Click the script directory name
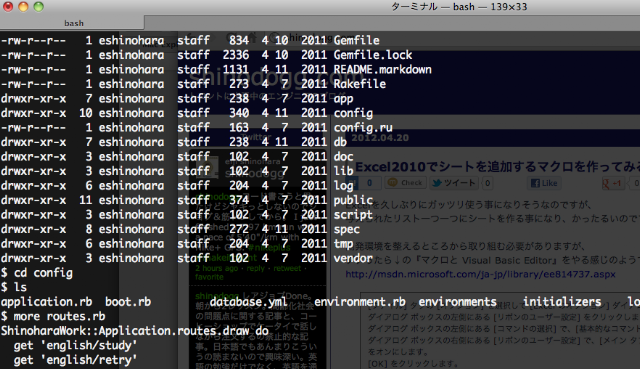This screenshot has width=640, height=369. point(353,215)
